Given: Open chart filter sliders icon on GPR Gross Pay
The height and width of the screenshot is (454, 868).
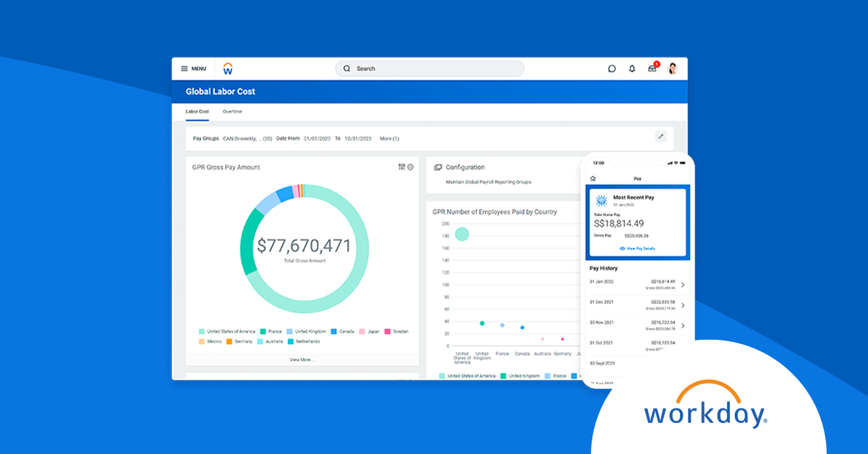Looking at the screenshot, I should (x=401, y=167).
